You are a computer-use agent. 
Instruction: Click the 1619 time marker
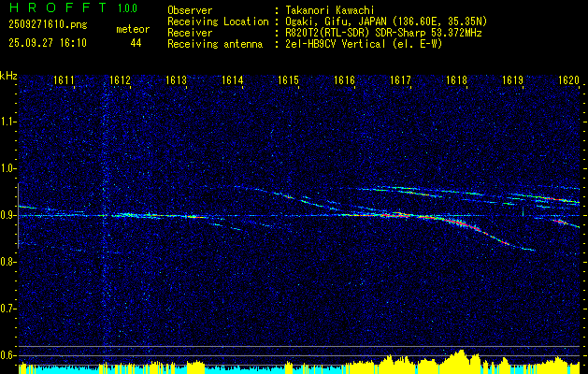(x=512, y=79)
